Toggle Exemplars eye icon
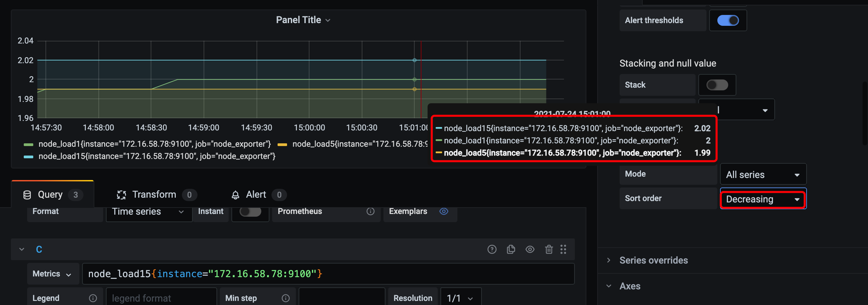 (444, 211)
